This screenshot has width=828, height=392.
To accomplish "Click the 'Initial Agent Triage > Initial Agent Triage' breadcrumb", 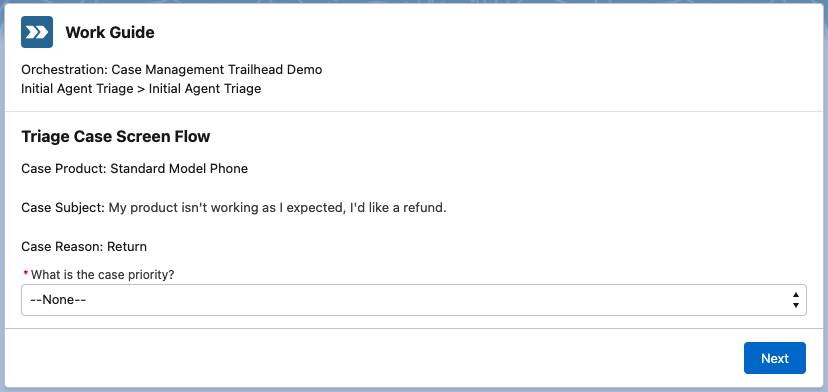I will (141, 89).
